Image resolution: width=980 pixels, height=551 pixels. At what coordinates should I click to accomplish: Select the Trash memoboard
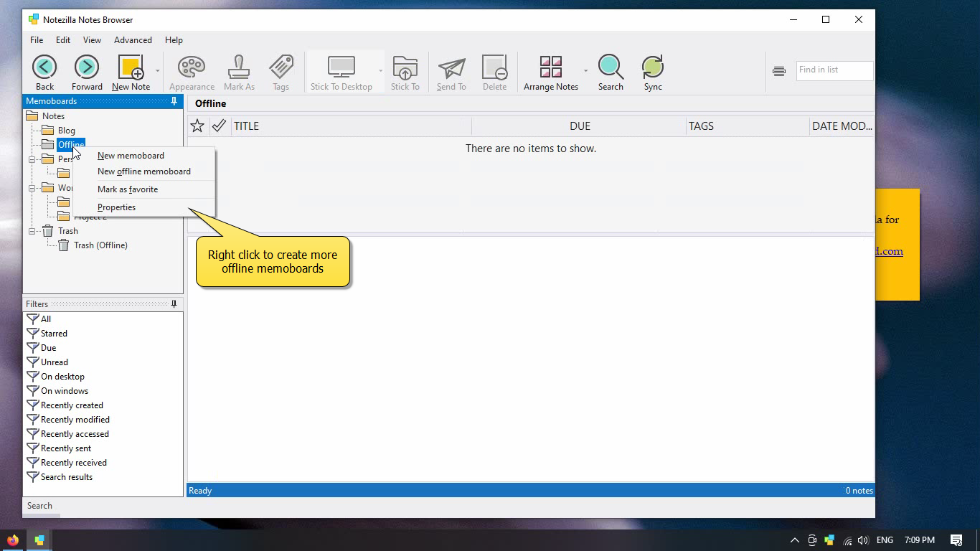click(68, 231)
